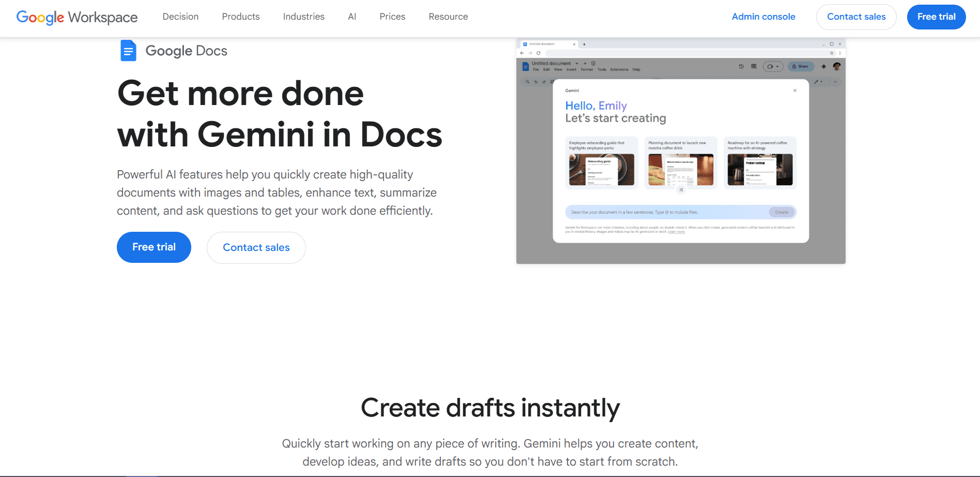Open the Insert menu in Docs preview
The height and width of the screenshot is (477, 980).
click(x=571, y=69)
